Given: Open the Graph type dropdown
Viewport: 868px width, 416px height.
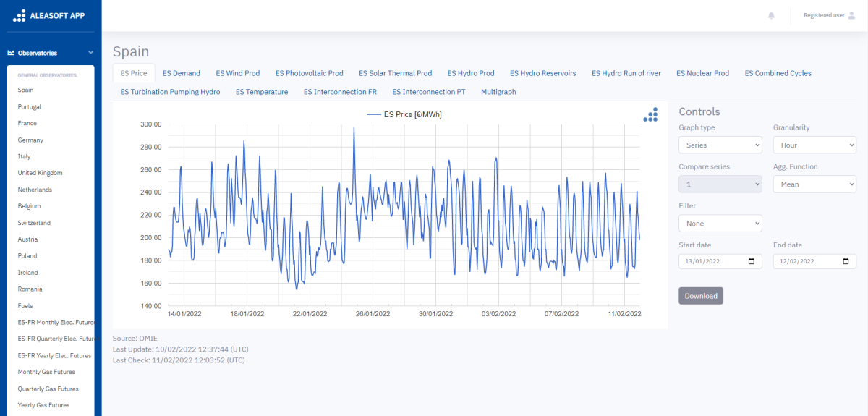Looking at the screenshot, I should (720, 145).
